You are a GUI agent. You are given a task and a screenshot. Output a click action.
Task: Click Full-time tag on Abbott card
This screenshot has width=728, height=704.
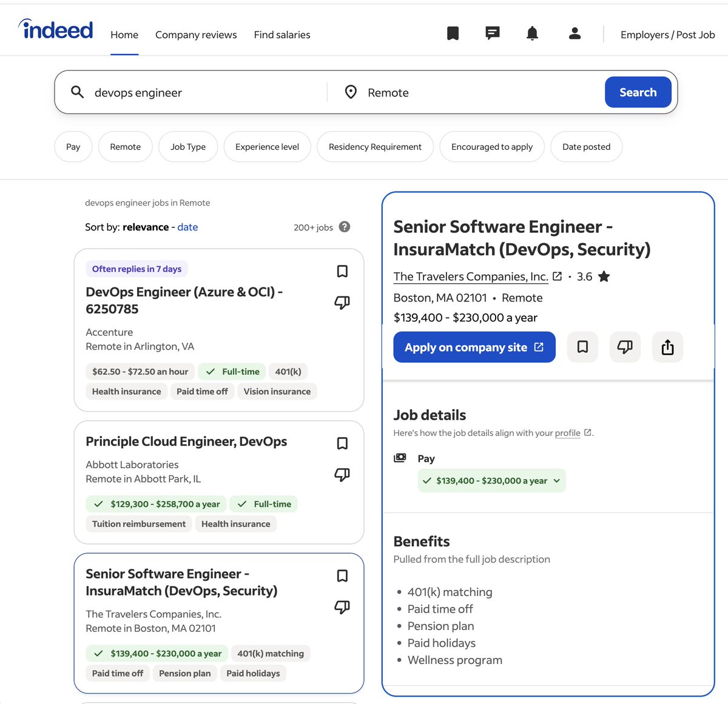pyautogui.click(x=264, y=504)
